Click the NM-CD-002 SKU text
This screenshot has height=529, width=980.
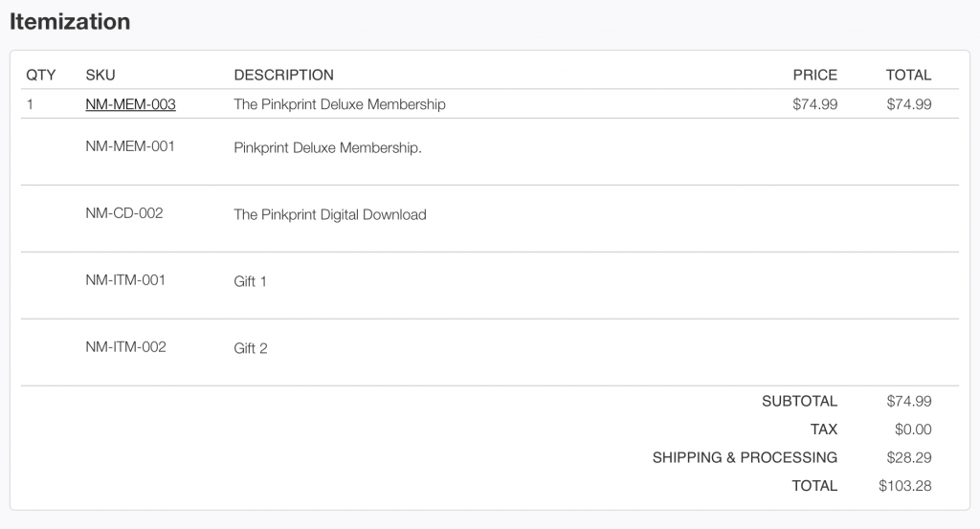click(124, 213)
